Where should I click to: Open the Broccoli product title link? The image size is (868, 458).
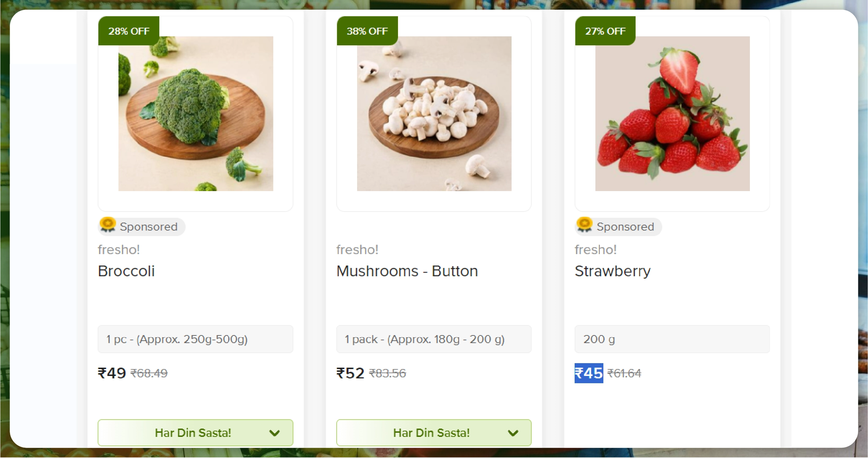[x=126, y=271]
